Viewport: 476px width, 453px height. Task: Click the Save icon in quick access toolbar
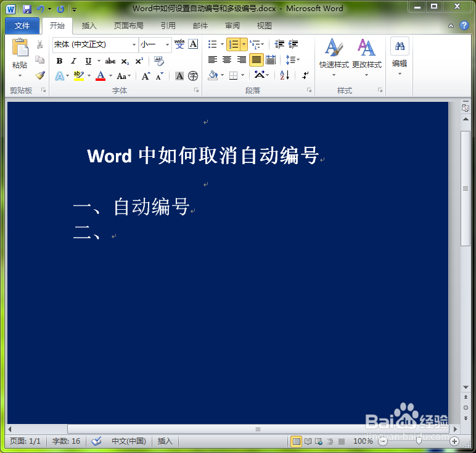click(x=27, y=9)
